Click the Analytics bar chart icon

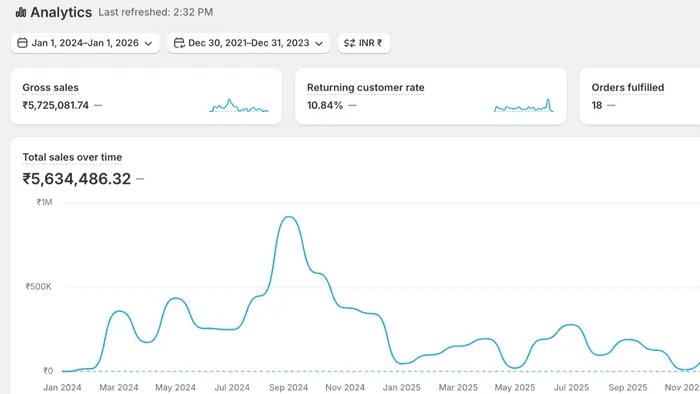click(x=21, y=12)
